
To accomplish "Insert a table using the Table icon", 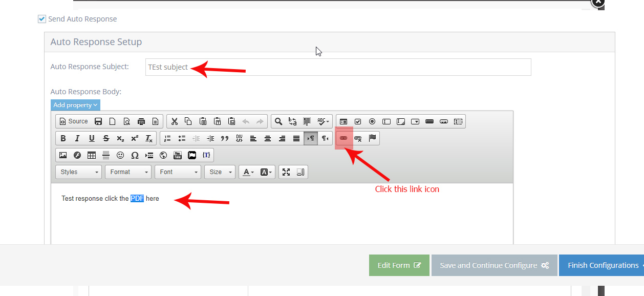I will [x=92, y=155].
